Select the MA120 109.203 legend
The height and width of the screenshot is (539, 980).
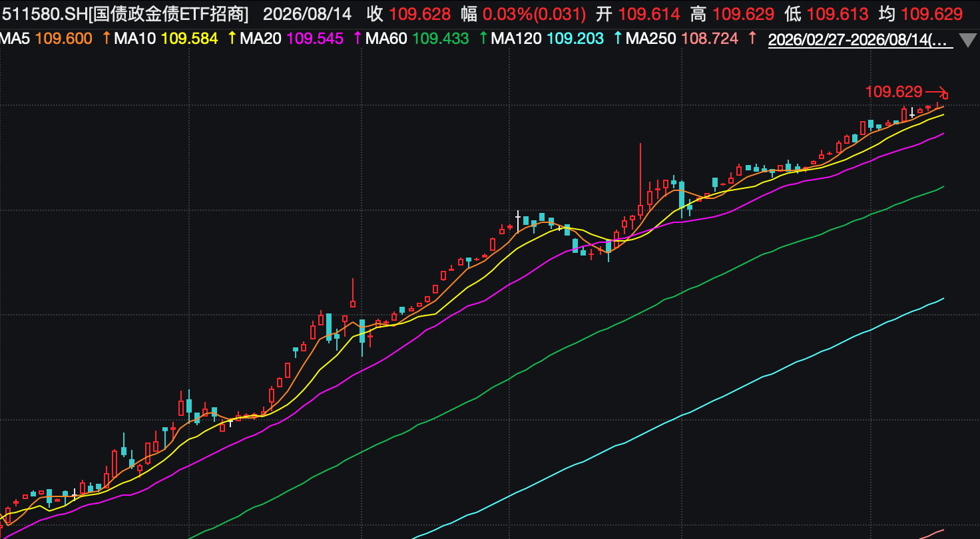coord(547,39)
